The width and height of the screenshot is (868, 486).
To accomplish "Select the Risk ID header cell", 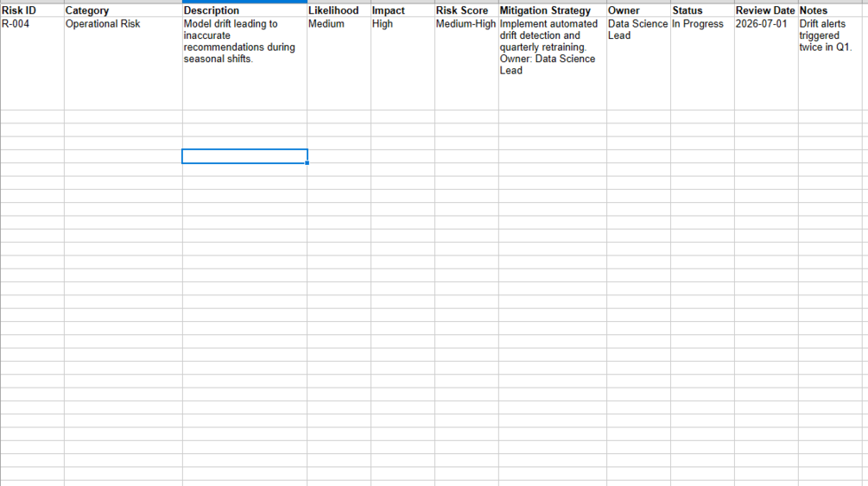I will pyautogui.click(x=32, y=10).
